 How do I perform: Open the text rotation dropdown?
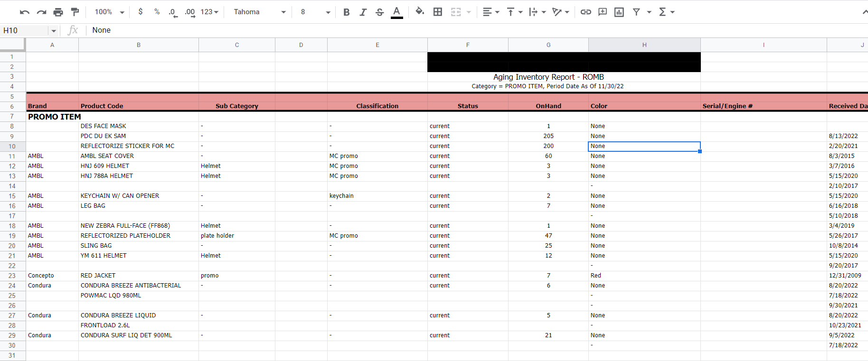point(561,12)
